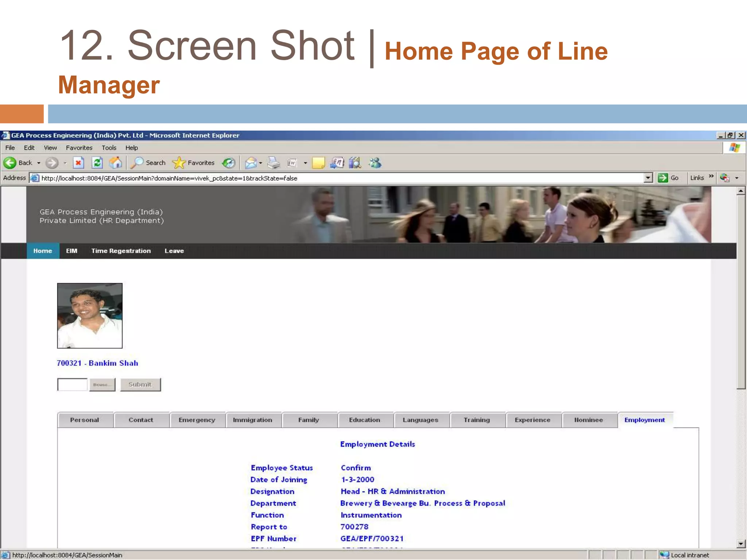Click the vertical scrollbar up arrow
The height and width of the screenshot is (560, 747).
(741, 191)
